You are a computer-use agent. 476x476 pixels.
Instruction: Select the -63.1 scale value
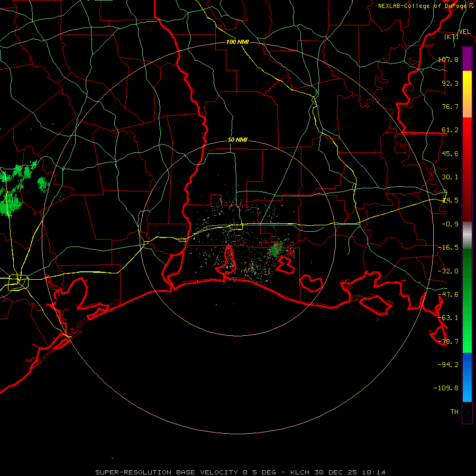pyautogui.click(x=448, y=318)
